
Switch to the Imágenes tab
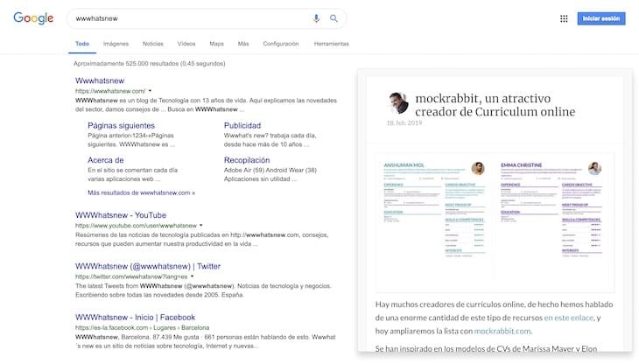(116, 44)
